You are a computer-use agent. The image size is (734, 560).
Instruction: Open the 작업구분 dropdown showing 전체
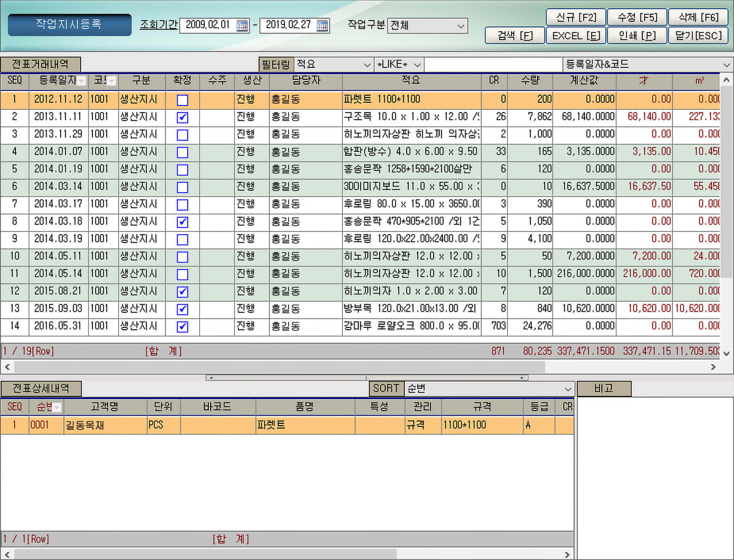[427, 26]
